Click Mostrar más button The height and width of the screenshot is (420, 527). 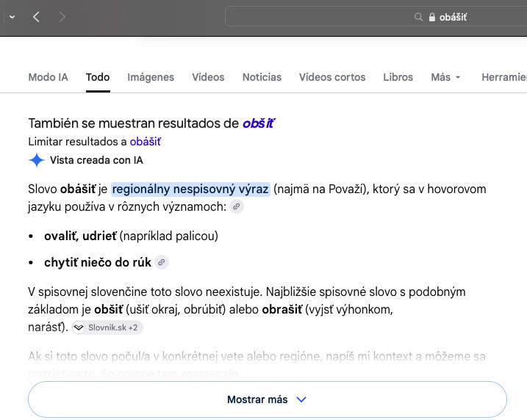click(x=268, y=399)
